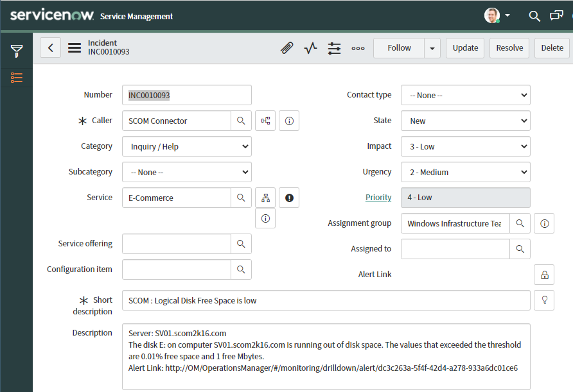Expand the user menu caret
Viewport: 573px width, 392px height.
pyautogui.click(x=507, y=15)
